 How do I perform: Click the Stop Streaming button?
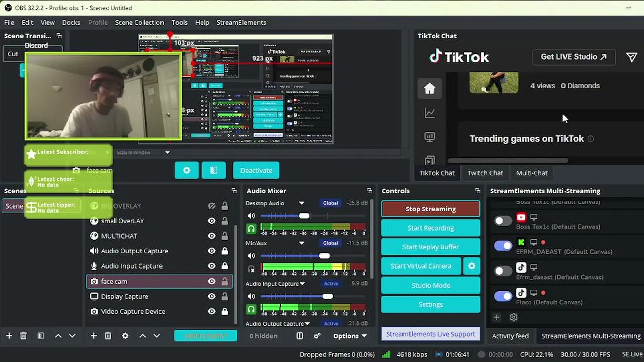pos(431,209)
